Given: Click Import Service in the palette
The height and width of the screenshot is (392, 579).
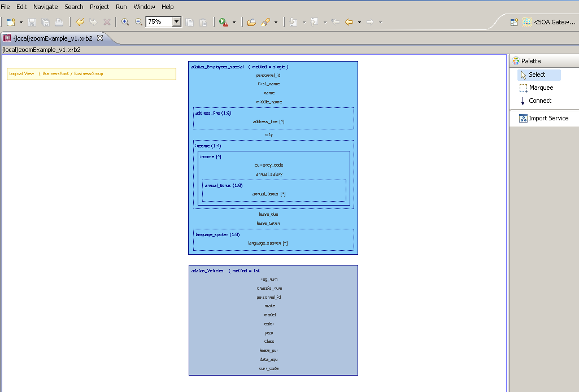Looking at the screenshot, I should pyautogui.click(x=544, y=118).
